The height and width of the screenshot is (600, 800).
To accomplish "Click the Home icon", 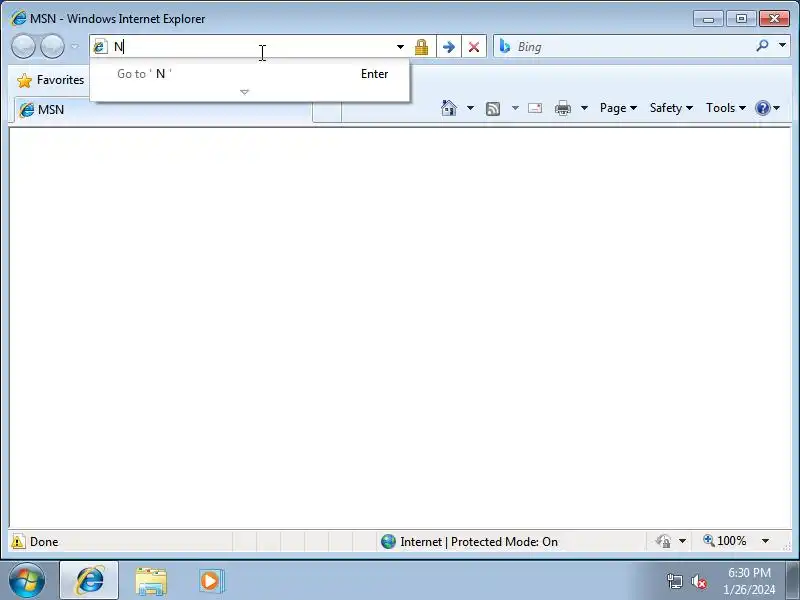I will 449,108.
